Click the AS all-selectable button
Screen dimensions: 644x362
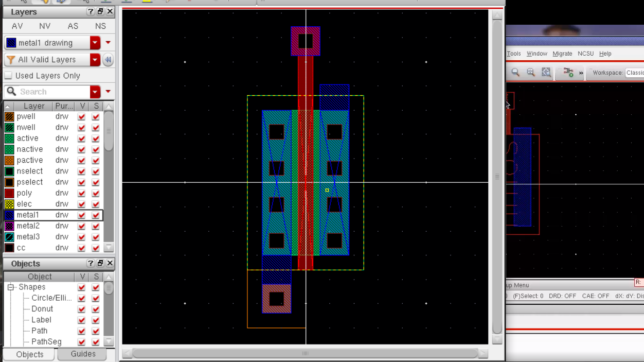(73, 26)
